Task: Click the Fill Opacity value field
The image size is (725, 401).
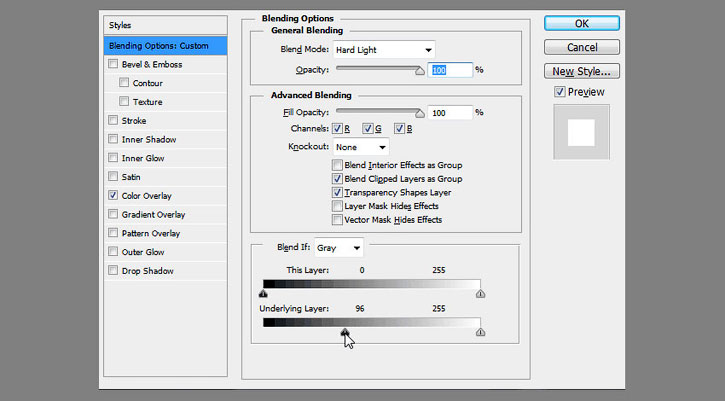Action: click(x=450, y=113)
